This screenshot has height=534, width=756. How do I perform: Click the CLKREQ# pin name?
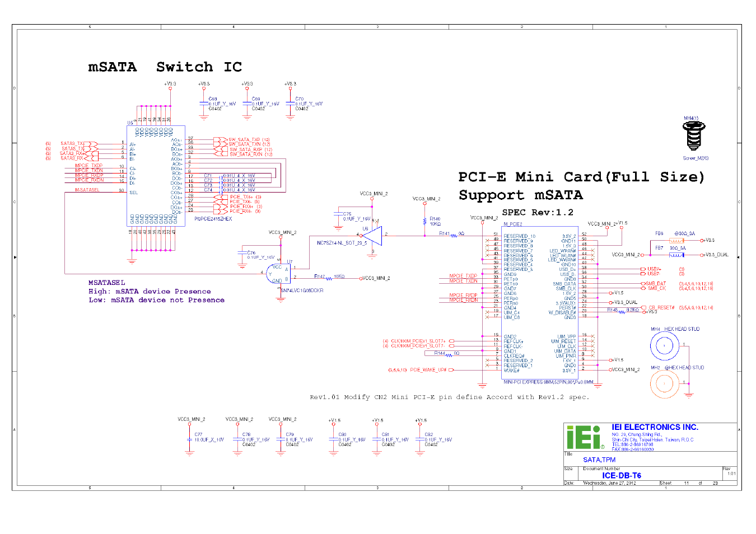coord(514,356)
